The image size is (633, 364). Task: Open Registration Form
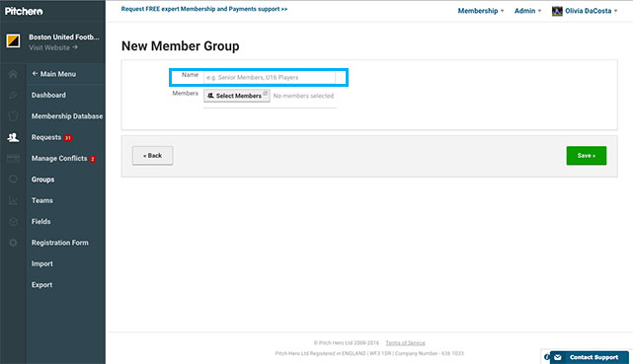pyautogui.click(x=60, y=243)
